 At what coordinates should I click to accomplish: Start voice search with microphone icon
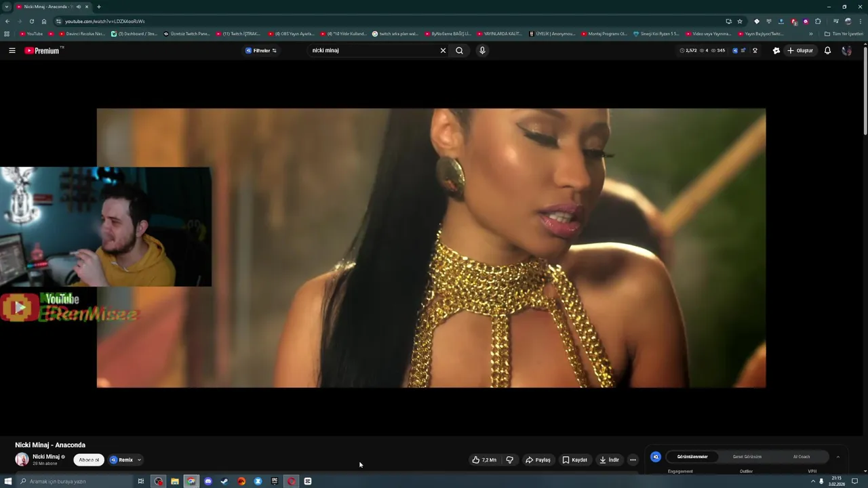point(482,50)
